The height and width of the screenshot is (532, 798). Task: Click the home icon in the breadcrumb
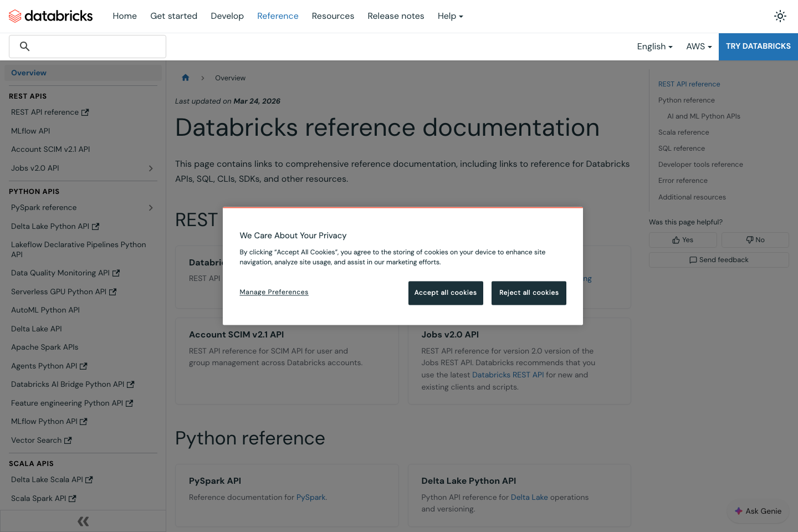[x=185, y=78]
